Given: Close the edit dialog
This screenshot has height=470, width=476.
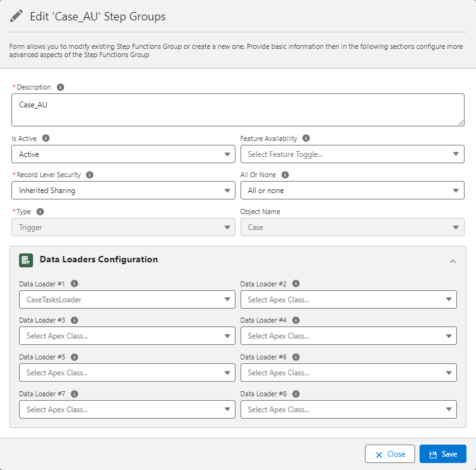Looking at the screenshot, I should (390, 454).
